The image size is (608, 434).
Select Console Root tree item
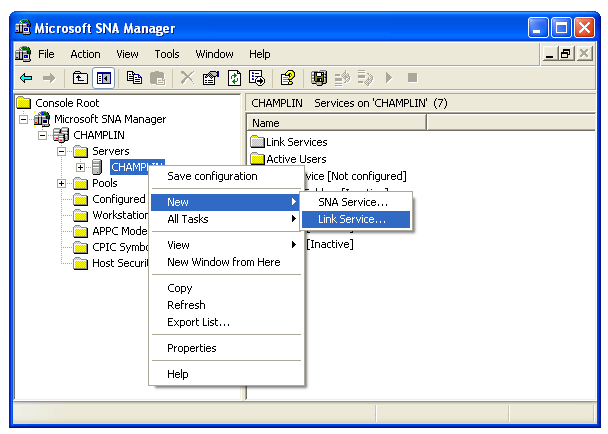pyautogui.click(x=67, y=103)
